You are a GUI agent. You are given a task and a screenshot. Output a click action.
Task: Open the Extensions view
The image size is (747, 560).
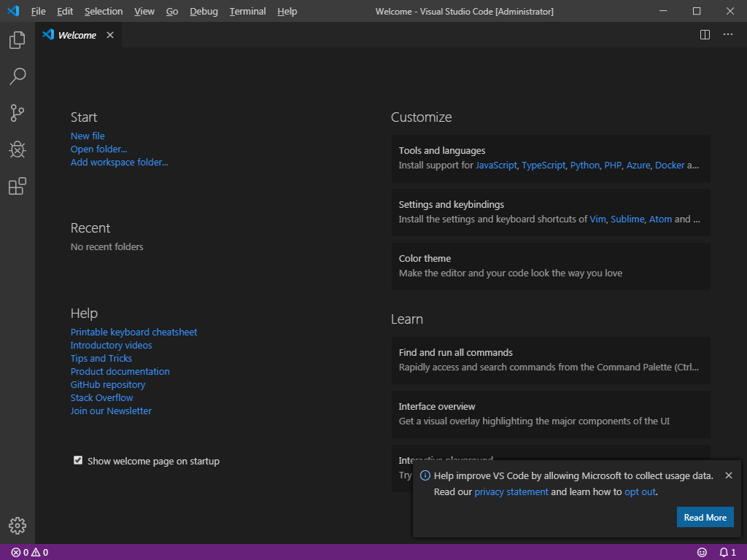[18, 186]
